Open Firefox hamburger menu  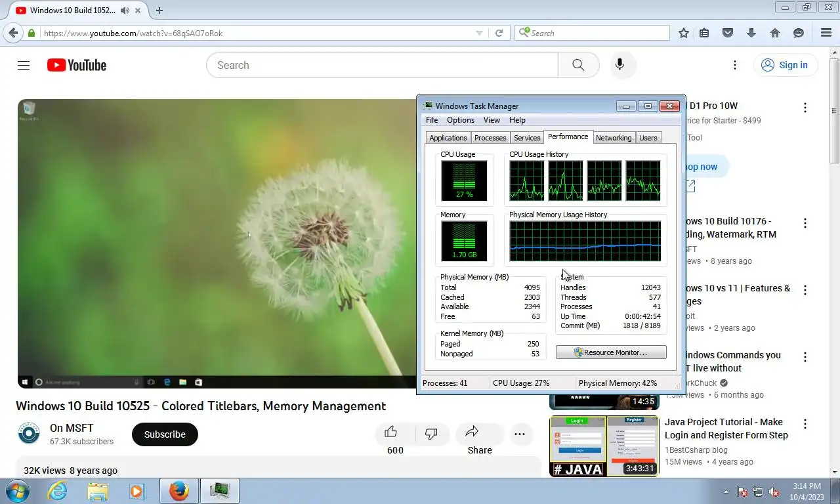(826, 33)
